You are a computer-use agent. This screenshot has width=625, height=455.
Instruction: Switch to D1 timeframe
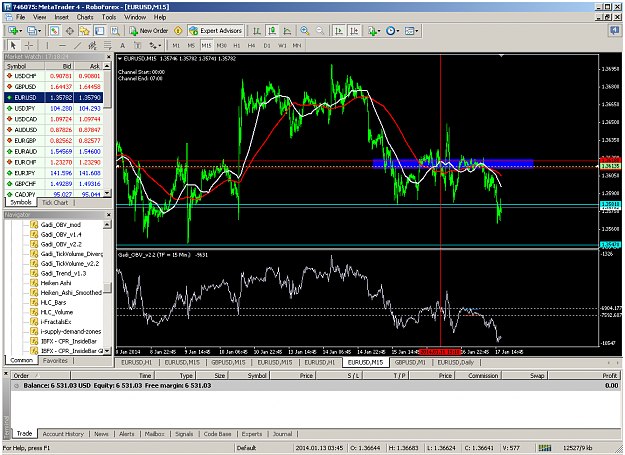click(x=267, y=45)
